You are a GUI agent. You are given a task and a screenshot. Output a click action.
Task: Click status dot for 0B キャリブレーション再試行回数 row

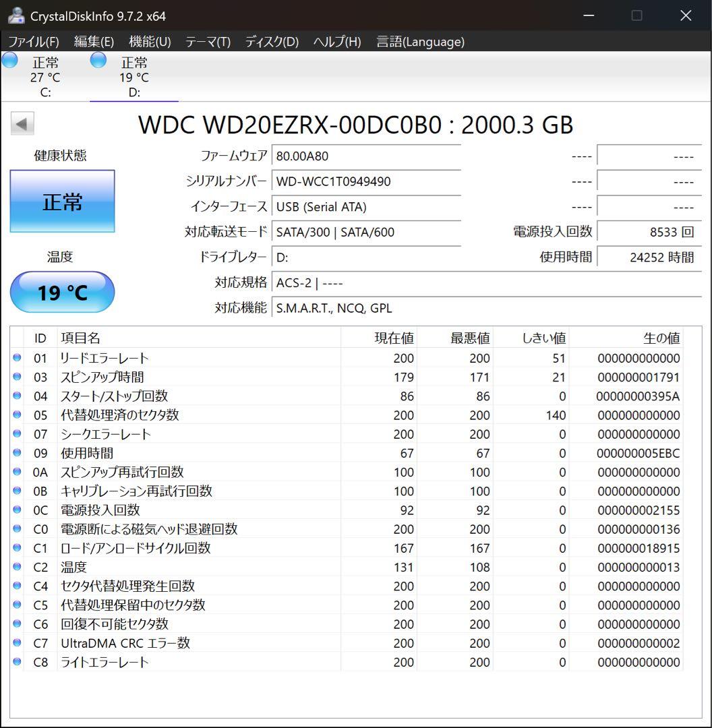point(17,491)
